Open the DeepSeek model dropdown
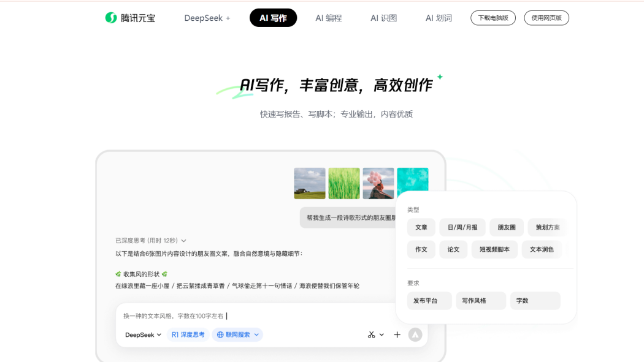This screenshot has height=362, width=644. [x=143, y=334]
